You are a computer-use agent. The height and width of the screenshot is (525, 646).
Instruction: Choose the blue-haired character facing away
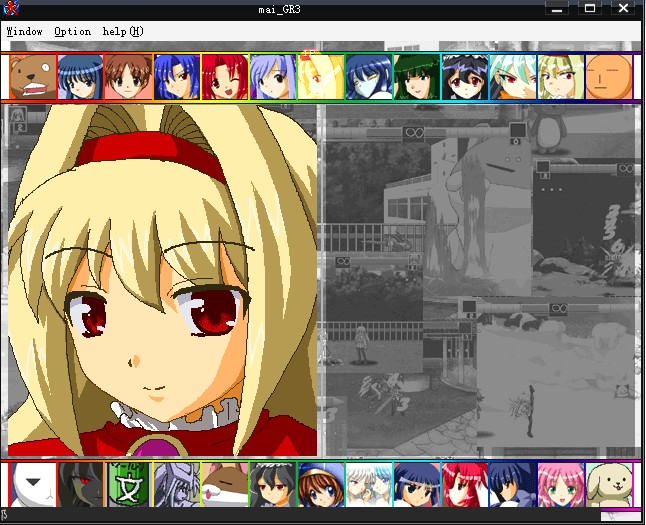(513, 485)
